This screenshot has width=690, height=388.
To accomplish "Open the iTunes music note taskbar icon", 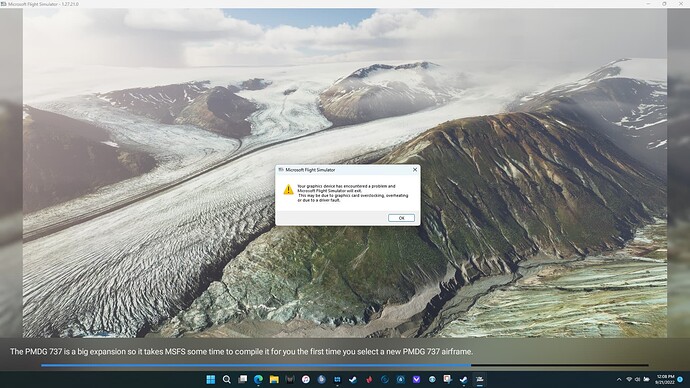I will pyautogui.click(x=306, y=379).
